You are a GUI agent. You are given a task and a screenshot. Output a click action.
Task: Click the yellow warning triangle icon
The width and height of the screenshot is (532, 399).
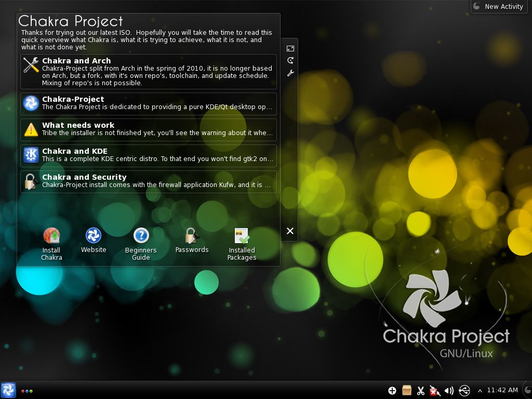point(31,129)
